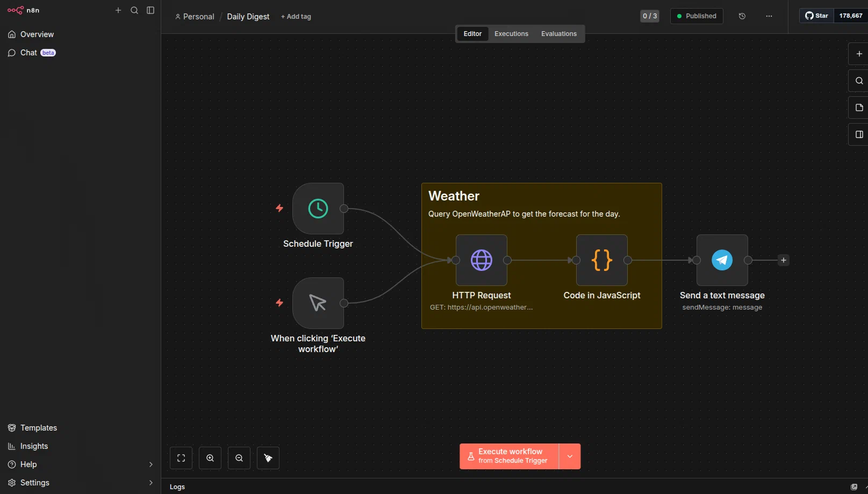Click the zoom out canvas icon
Viewport: 868px width, 494px height.
[239, 458]
